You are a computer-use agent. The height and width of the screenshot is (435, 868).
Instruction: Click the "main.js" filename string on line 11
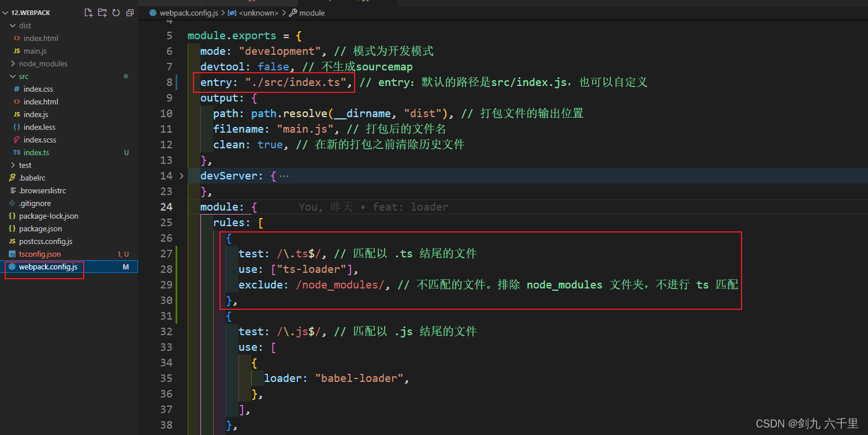(306, 129)
